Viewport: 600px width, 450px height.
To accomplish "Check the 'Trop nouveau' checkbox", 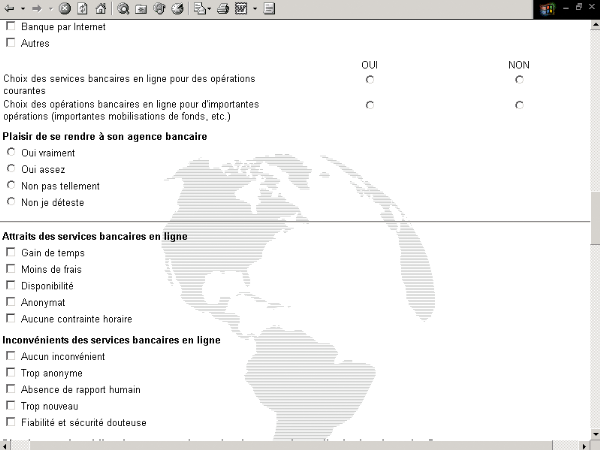I will pyautogui.click(x=11, y=405).
